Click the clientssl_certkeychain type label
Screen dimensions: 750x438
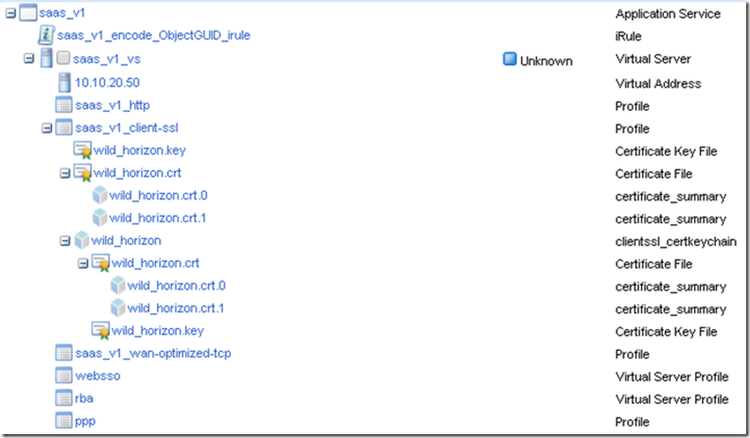676,241
